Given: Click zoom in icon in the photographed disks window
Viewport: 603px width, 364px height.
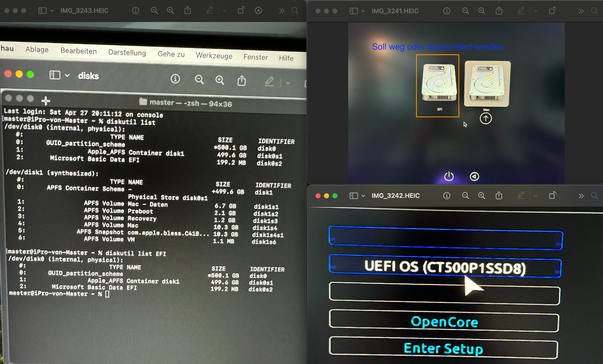Looking at the screenshot, I should pyautogui.click(x=220, y=80).
